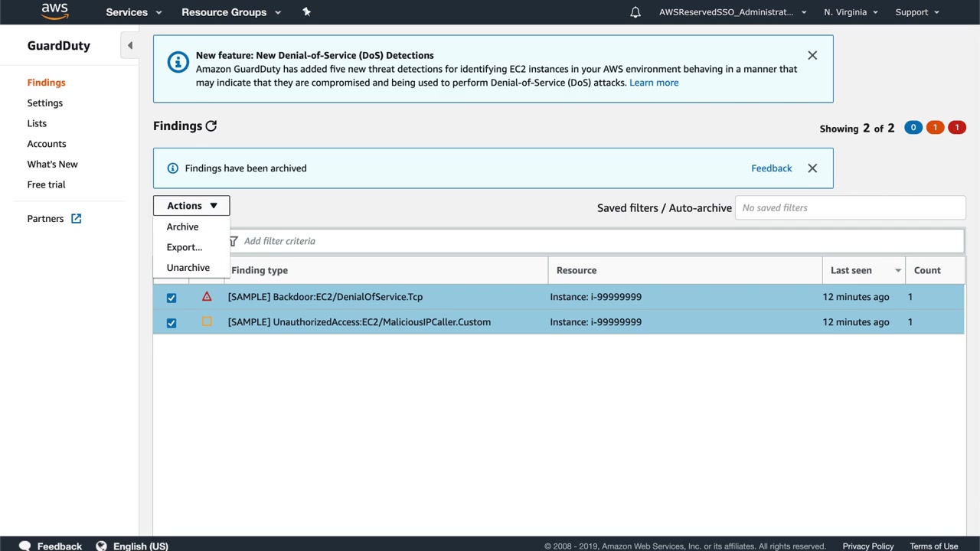
Task: Uncheck the Backdoor DenialOfService.Tcp finding
Action: click(x=171, y=298)
